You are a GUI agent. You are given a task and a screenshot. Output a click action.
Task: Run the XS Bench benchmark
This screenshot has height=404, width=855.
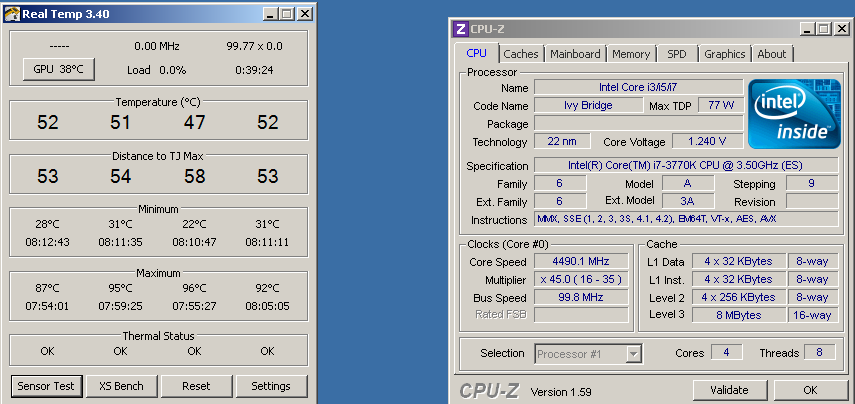[x=121, y=386]
